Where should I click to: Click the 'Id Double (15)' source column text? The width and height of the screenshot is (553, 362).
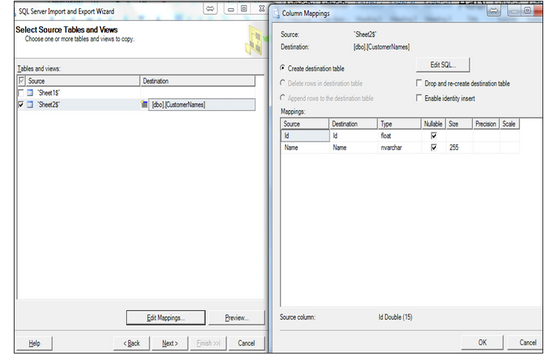pos(395,317)
